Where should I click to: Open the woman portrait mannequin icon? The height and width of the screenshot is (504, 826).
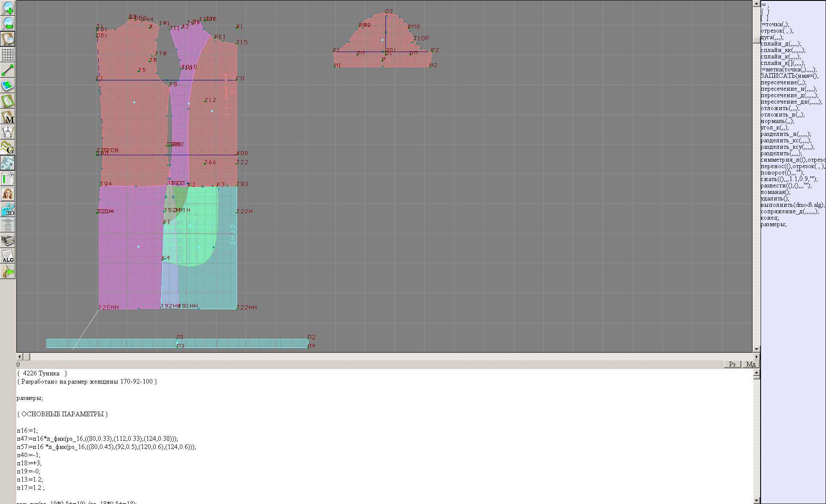[x=8, y=194]
